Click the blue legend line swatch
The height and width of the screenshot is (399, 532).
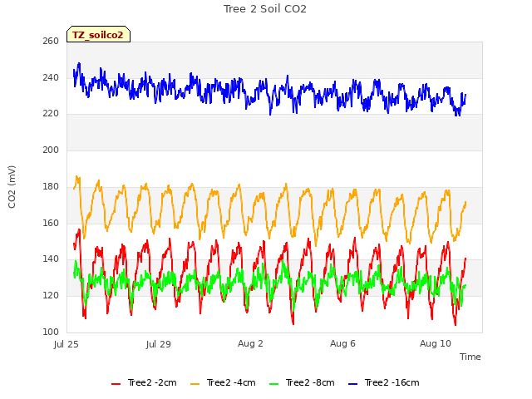point(352,384)
